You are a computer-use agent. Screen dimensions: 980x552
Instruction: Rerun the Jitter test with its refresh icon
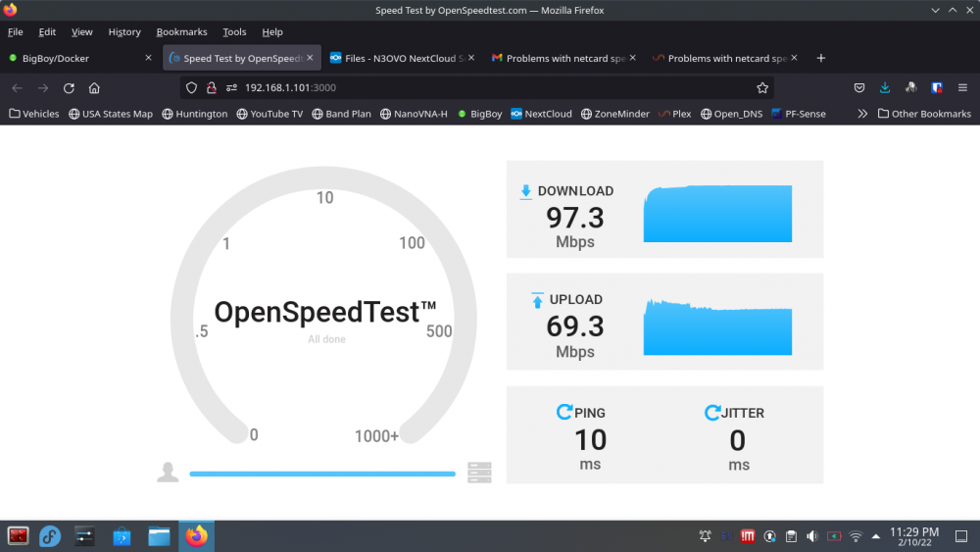[711, 412]
